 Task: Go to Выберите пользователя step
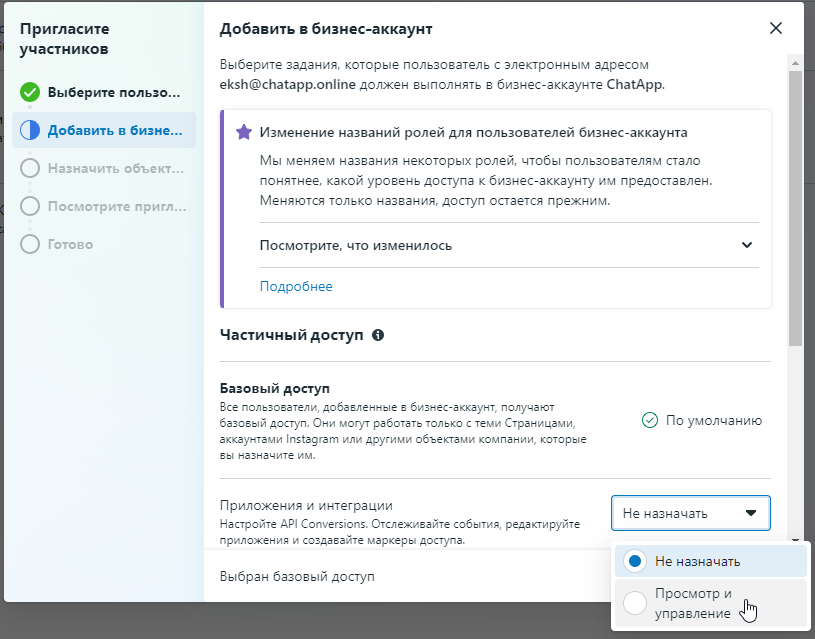pyautogui.click(x=114, y=92)
